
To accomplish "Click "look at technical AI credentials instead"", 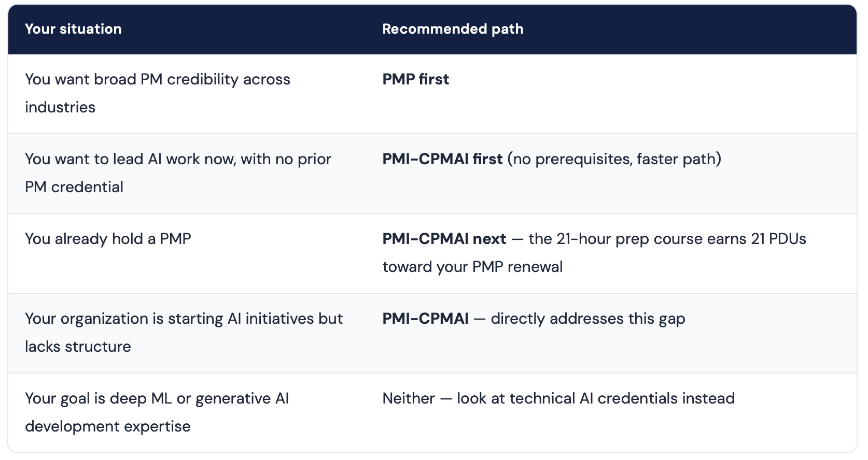I will pyautogui.click(x=596, y=398).
